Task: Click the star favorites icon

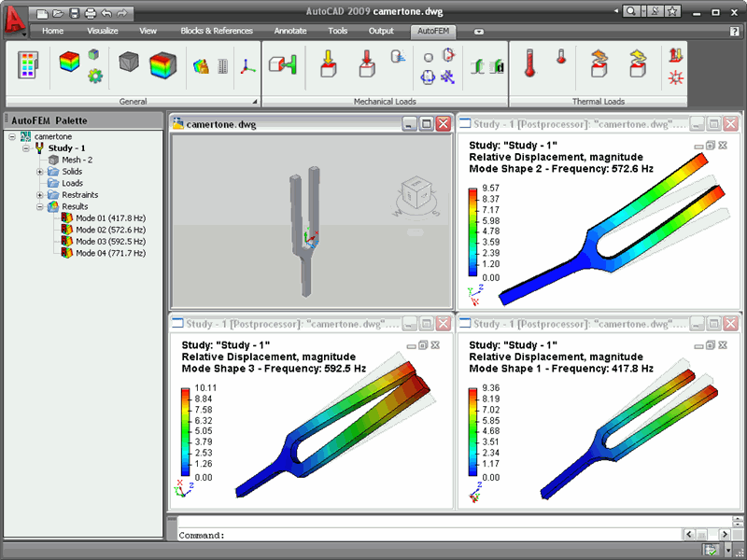Action: click(x=672, y=11)
